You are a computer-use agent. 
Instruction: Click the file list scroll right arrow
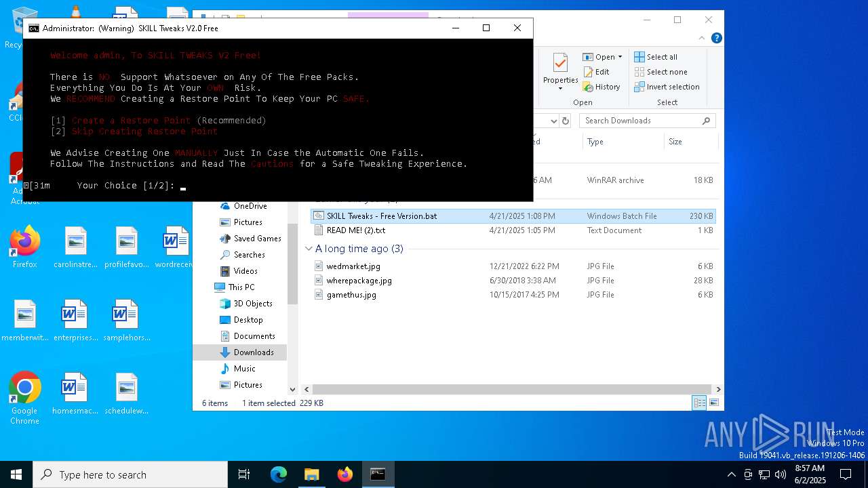tap(718, 390)
